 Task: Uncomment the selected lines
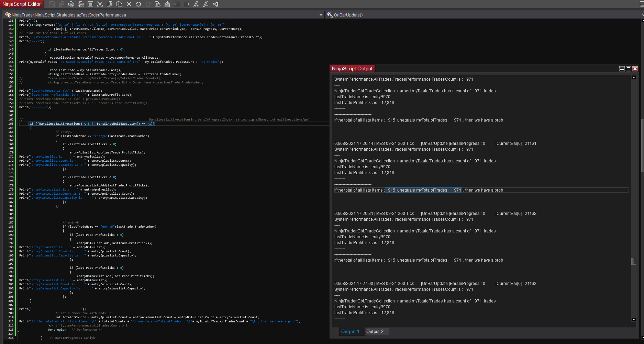click(206, 4)
